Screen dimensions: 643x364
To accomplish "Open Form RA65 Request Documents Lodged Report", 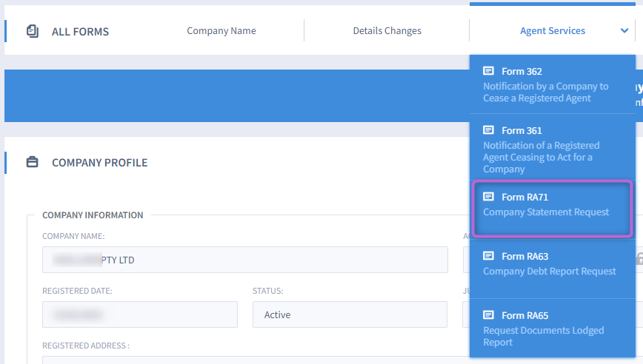I will [553, 328].
